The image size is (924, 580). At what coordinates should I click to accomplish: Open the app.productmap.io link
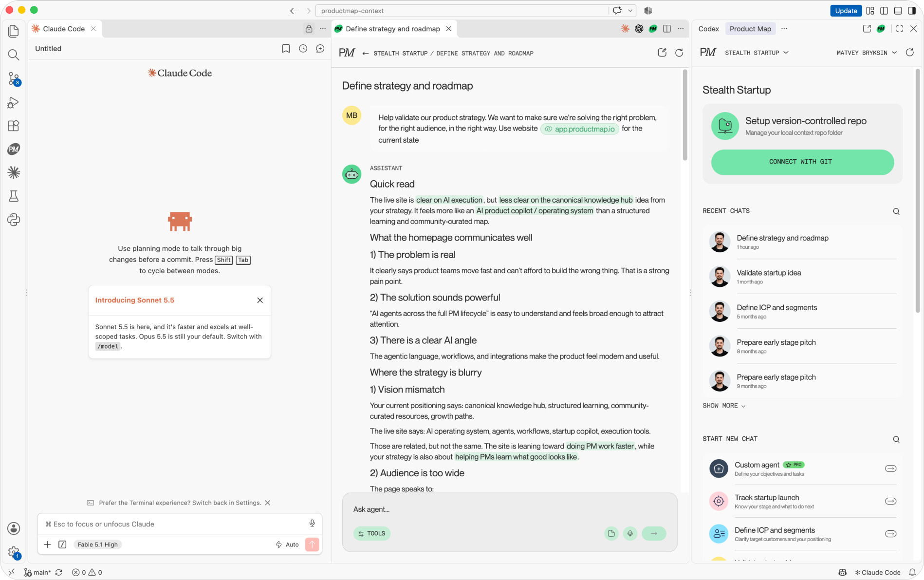[579, 129]
